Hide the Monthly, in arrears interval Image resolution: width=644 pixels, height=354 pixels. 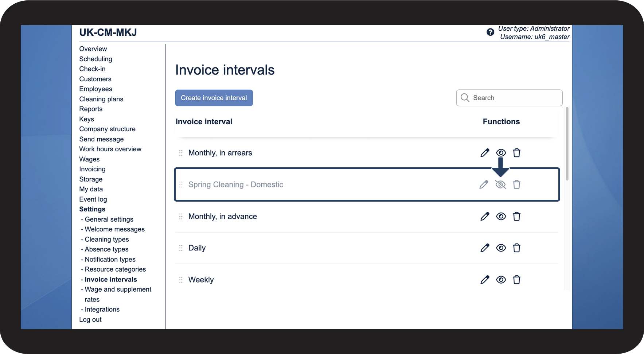click(501, 153)
